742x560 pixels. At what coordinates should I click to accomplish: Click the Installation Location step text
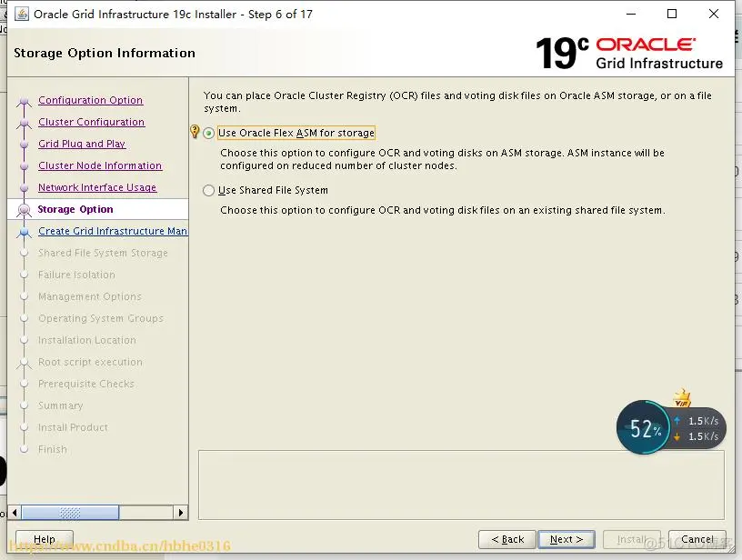pos(87,340)
